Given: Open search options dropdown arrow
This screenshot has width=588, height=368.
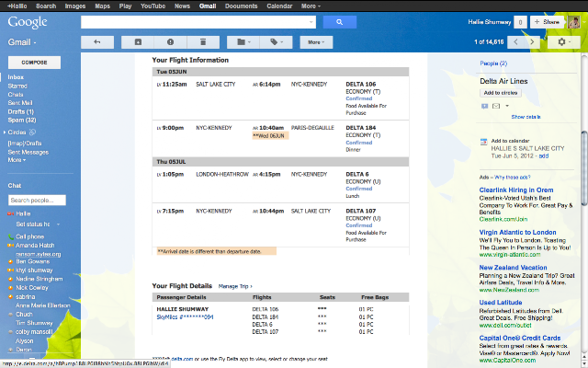Looking at the screenshot, I should pyautogui.click(x=311, y=22).
